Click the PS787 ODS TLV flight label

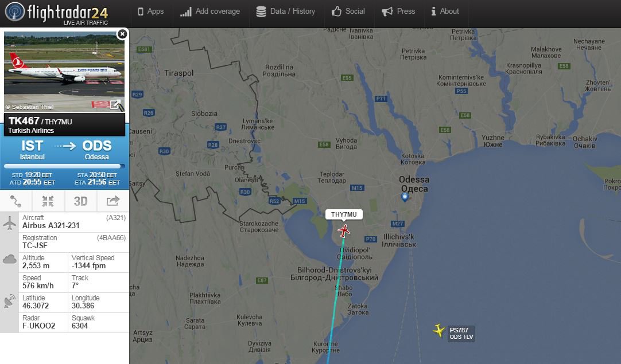click(x=461, y=334)
